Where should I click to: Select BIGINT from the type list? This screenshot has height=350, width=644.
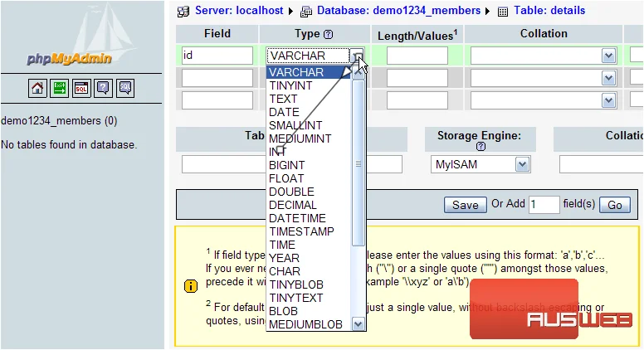click(x=309, y=165)
